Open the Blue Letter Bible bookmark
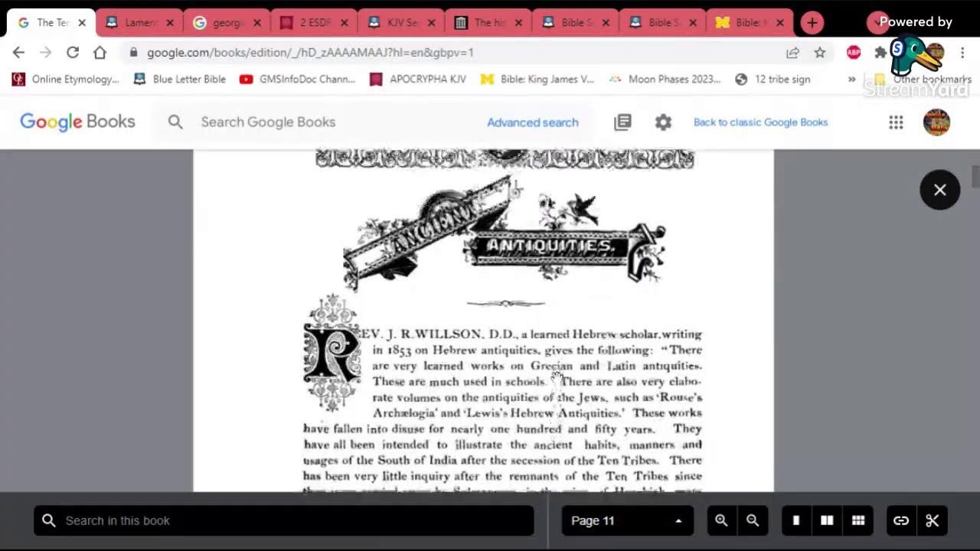Image resolution: width=980 pixels, height=551 pixels. point(180,79)
